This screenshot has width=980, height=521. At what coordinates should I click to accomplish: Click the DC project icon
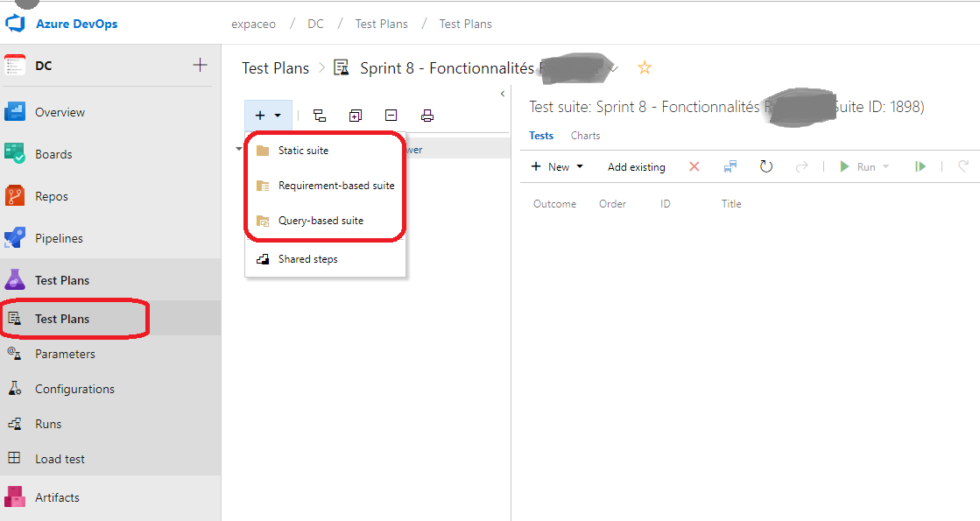pyautogui.click(x=15, y=65)
